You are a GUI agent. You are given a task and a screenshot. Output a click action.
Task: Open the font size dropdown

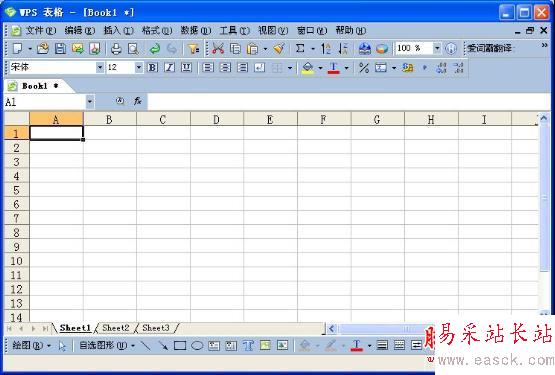point(139,67)
